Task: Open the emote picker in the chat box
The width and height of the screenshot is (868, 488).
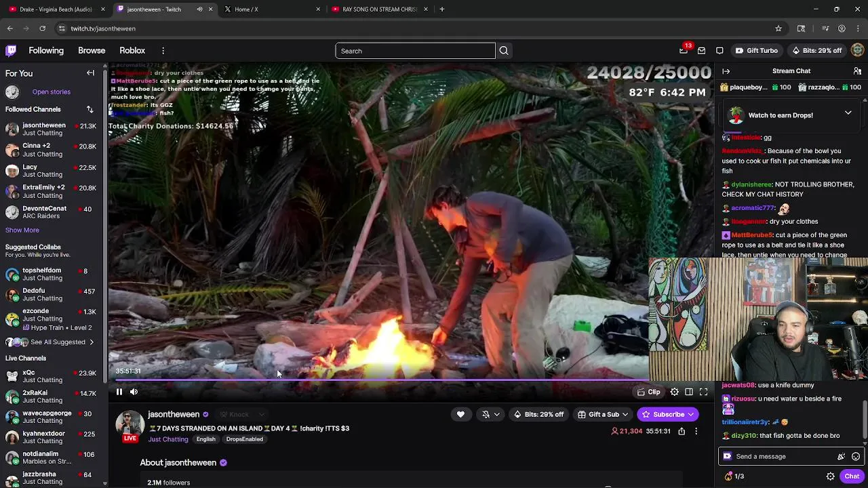Action: pos(856,456)
